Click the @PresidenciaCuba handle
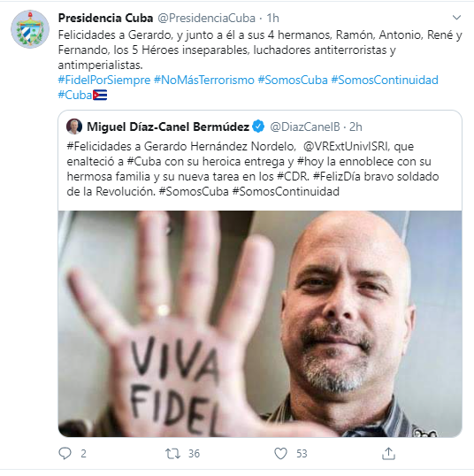 click(x=206, y=19)
